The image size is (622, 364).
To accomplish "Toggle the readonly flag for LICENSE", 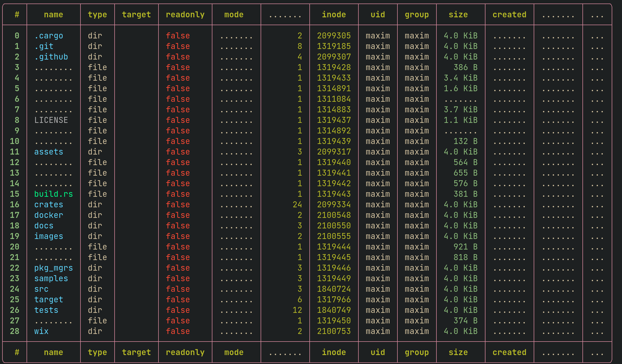I will [177, 120].
